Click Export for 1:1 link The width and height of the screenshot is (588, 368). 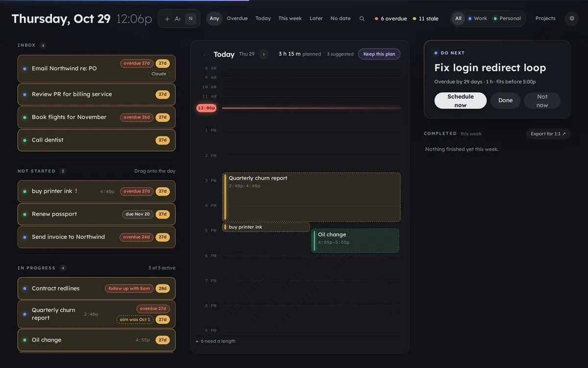[x=548, y=134]
